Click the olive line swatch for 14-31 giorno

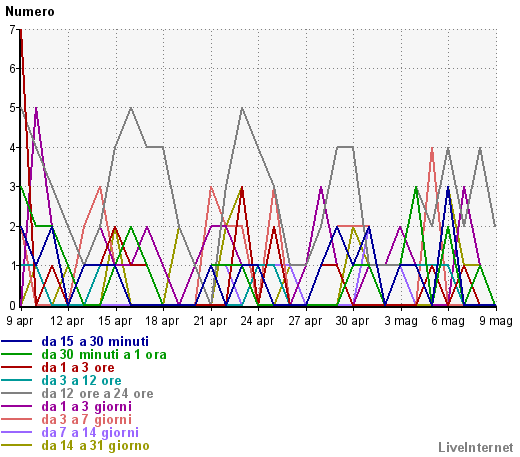click(x=17, y=445)
